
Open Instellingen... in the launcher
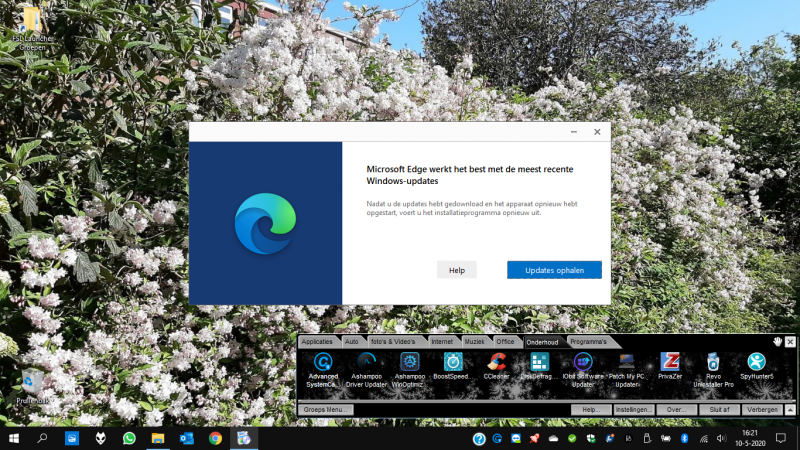(x=634, y=409)
